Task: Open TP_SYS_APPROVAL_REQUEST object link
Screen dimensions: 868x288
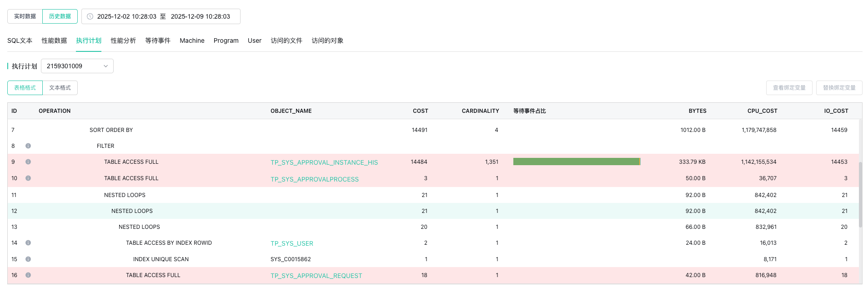Action: 316,276
